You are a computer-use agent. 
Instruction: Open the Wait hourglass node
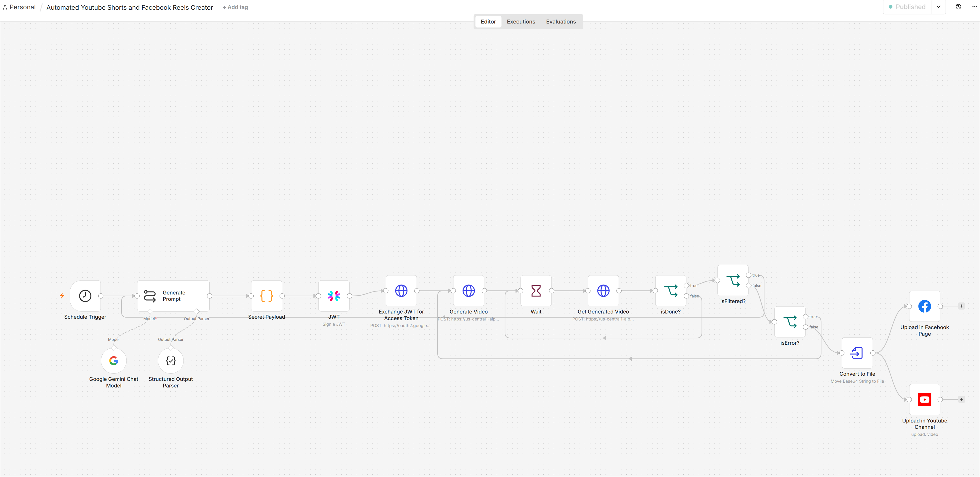click(536, 291)
